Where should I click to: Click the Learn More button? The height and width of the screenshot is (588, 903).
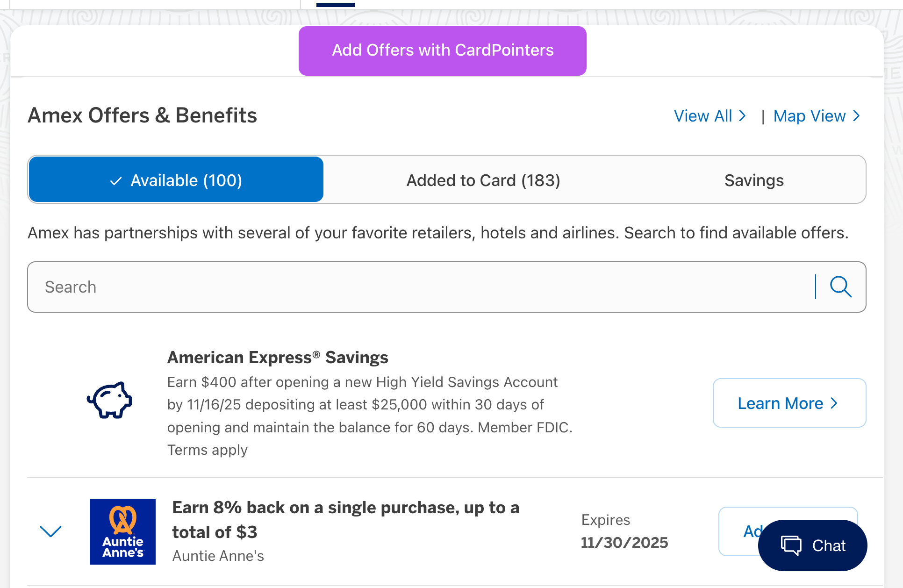click(789, 403)
